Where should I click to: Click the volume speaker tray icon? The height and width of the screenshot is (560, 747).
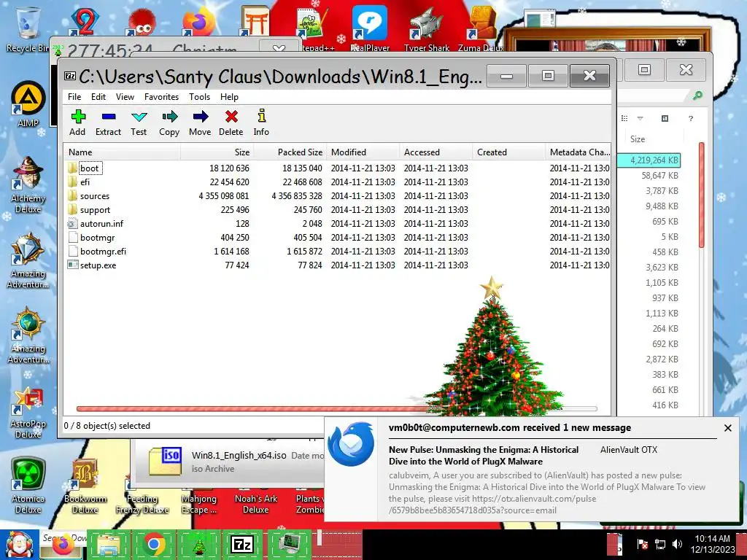coord(677,544)
